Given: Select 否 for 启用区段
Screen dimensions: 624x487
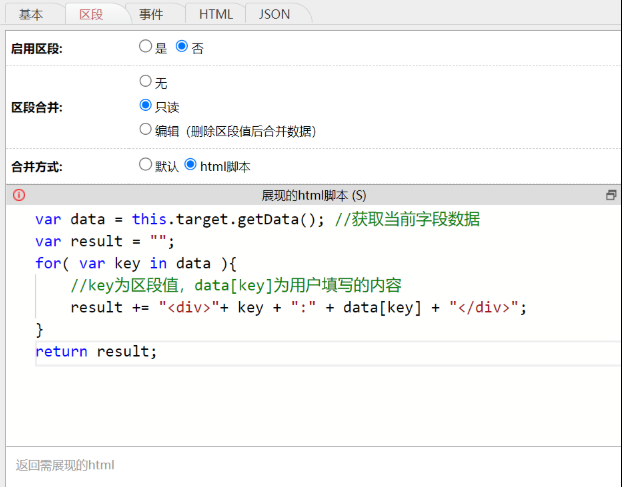Looking at the screenshot, I should (182, 47).
